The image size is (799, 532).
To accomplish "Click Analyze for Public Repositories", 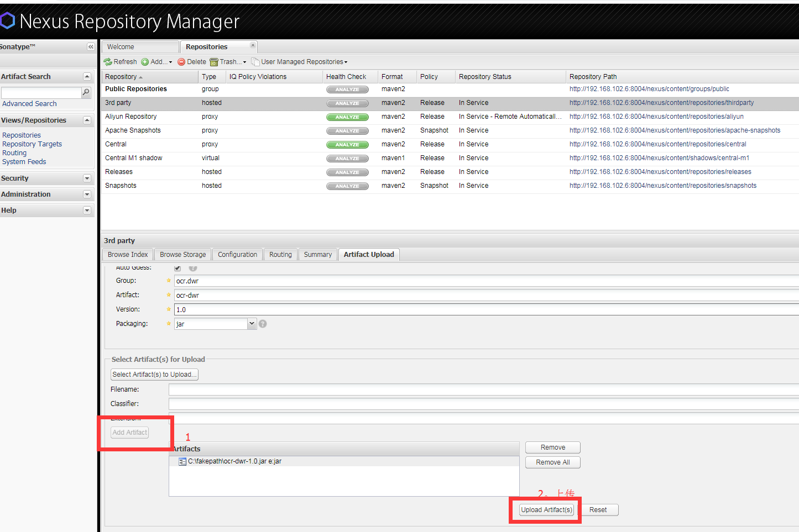I will tap(347, 89).
